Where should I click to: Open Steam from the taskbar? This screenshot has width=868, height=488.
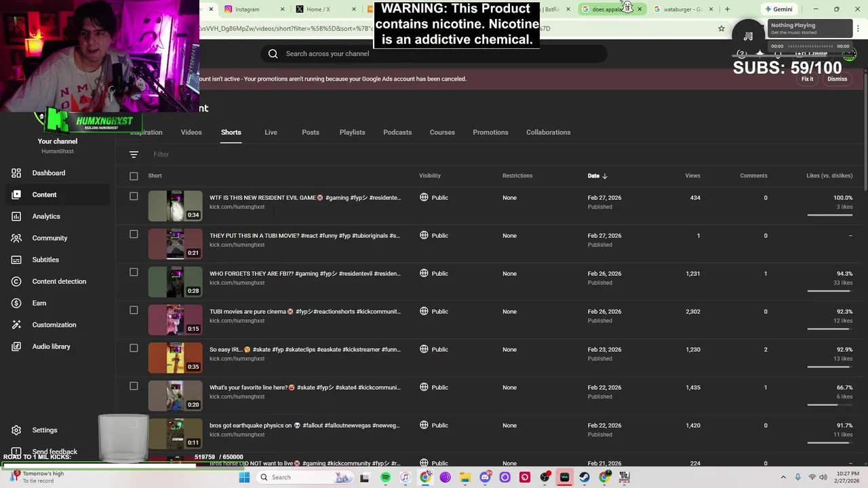point(584,477)
